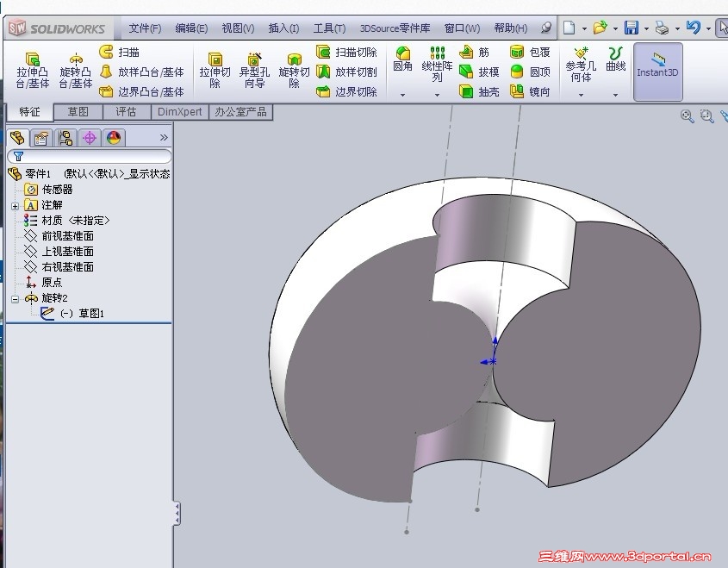Select the Wrap (包覆) tool
728x568 pixels.
tap(530, 52)
